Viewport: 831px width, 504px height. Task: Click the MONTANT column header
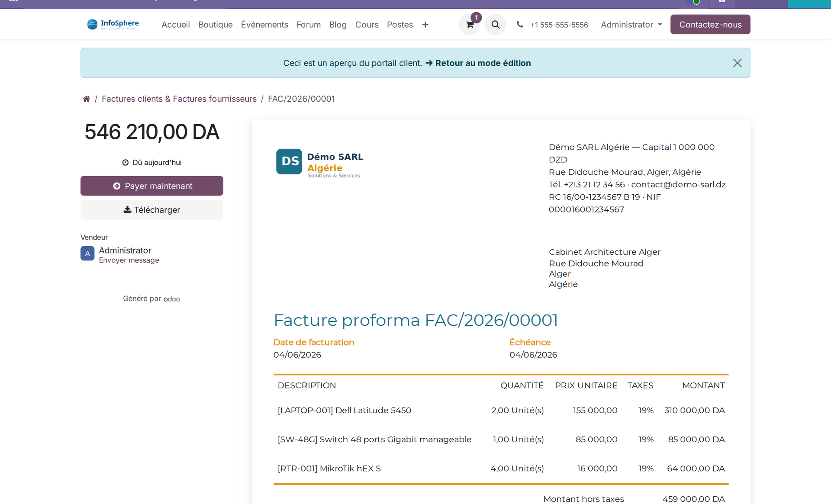tap(703, 385)
